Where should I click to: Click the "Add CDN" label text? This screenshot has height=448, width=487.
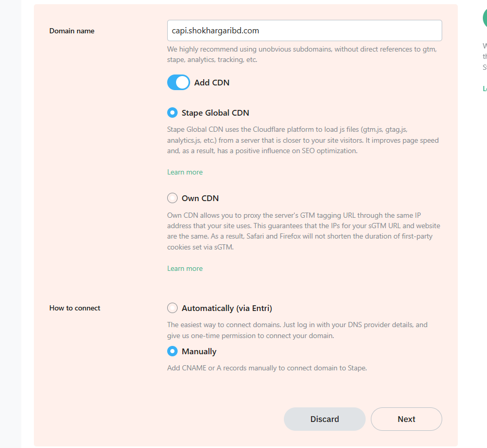pyautogui.click(x=212, y=82)
